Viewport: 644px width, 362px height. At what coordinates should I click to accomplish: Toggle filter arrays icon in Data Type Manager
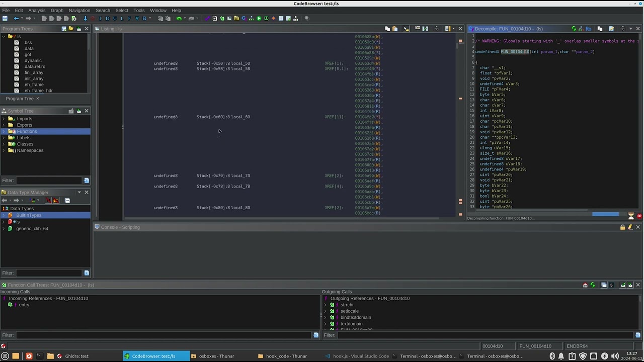(x=49, y=201)
